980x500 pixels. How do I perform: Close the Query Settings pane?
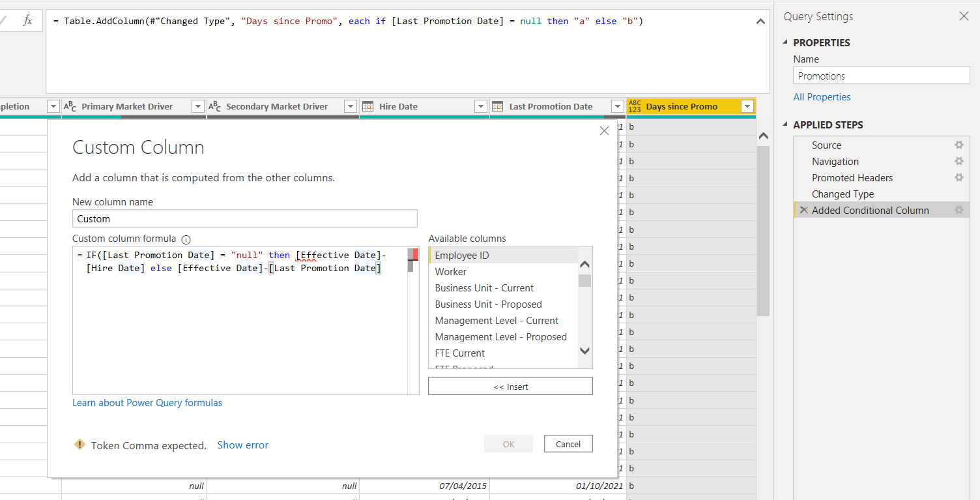(x=964, y=16)
